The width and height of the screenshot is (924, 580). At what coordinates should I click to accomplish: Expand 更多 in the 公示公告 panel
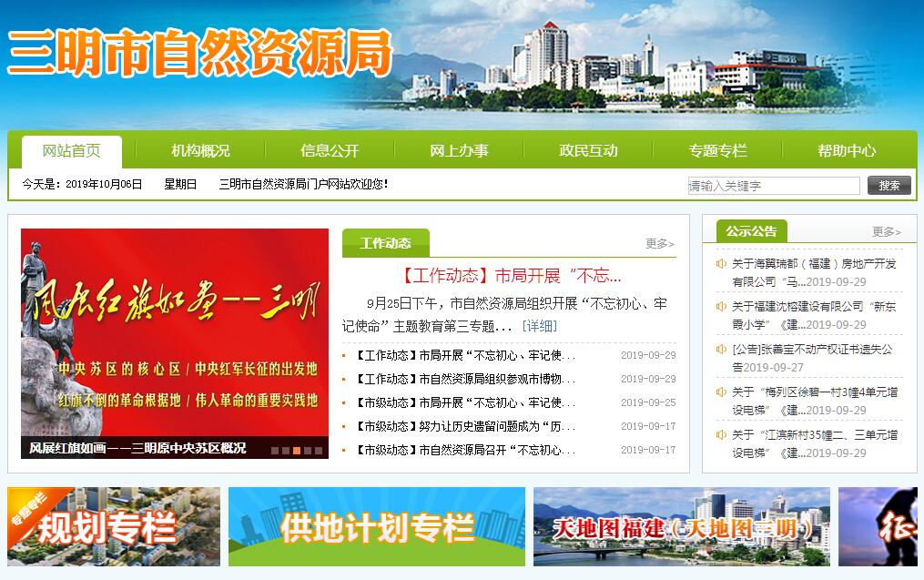pos(886,232)
